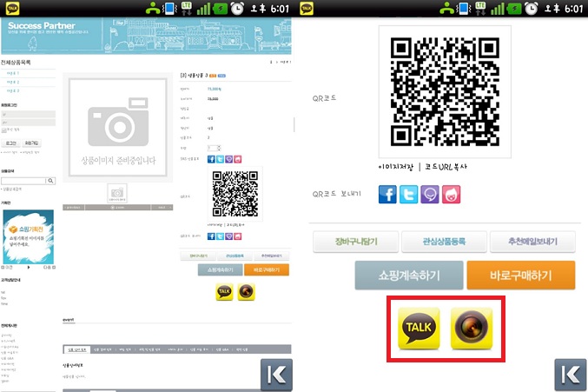Click the 쇼핑기획전 promo banner

tap(29, 236)
